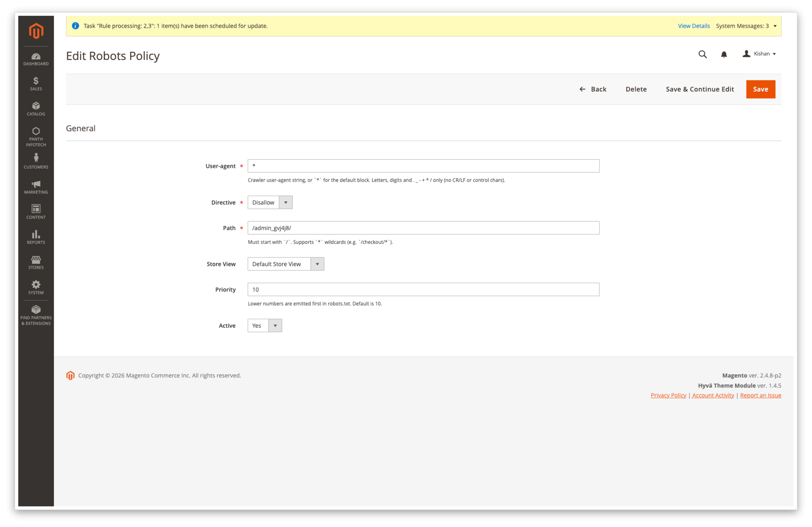The width and height of the screenshot is (812, 527).
Task: Open the admin search magnifier
Action: (702, 54)
